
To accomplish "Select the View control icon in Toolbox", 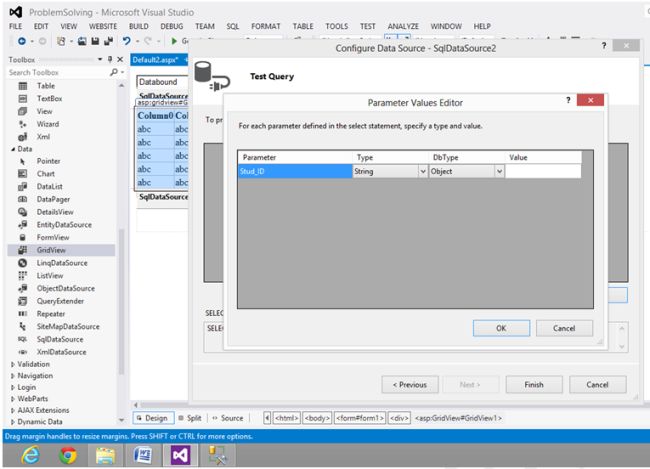I will coord(23,111).
